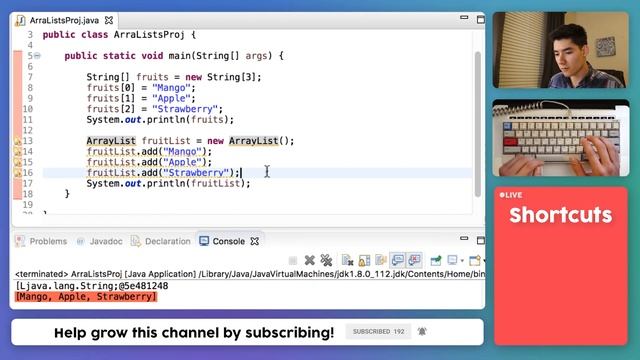The width and height of the screenshot is (640, 360).
Task: Click 'public static void main' method signature
Action: [x=173, y=56]
